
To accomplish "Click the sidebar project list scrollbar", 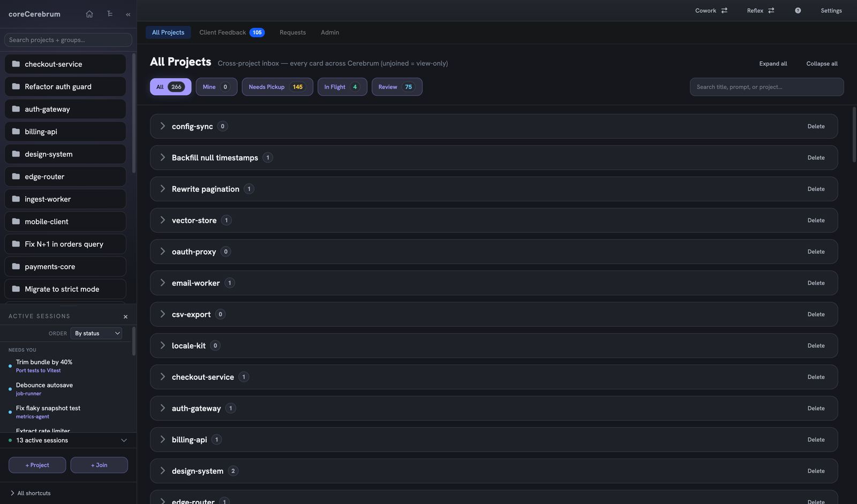I will click(x=134, y=112).
